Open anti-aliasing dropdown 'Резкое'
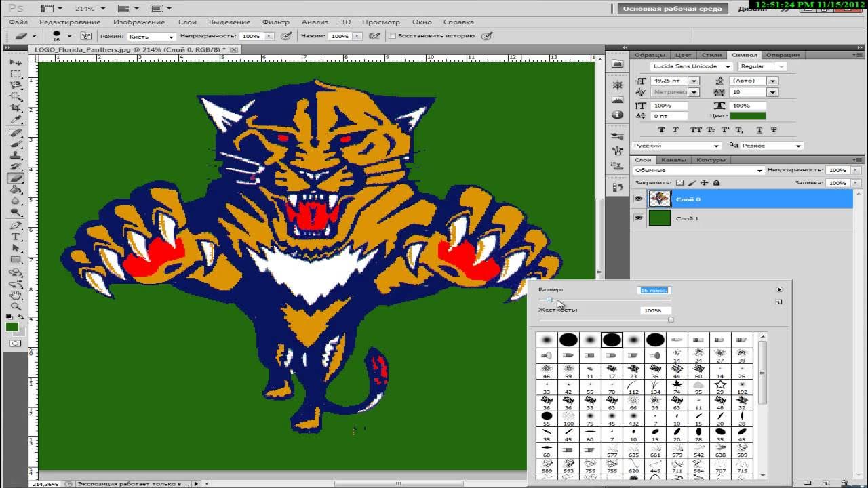 pos(771,146)
